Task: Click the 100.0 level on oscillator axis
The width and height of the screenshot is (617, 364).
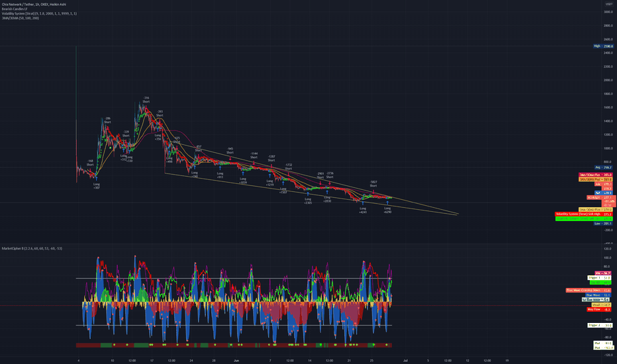Action: 608,257
